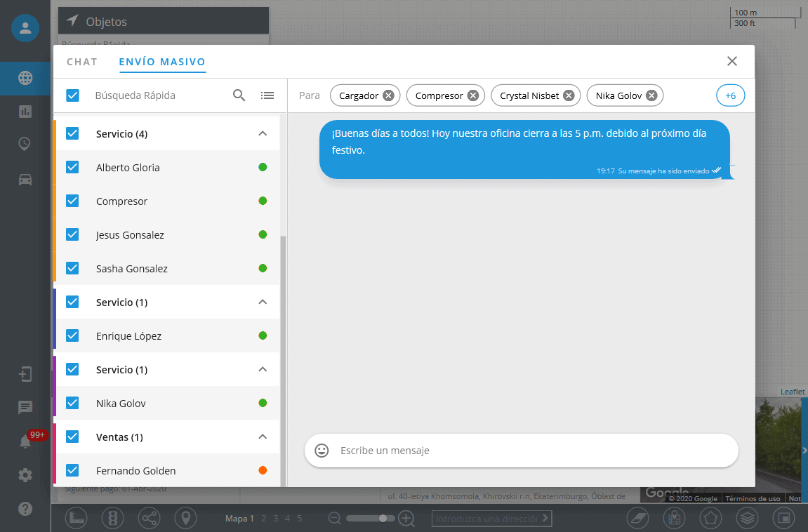
Task: Open the vehicle car icon in sidebar
Action: click(25, 179)
